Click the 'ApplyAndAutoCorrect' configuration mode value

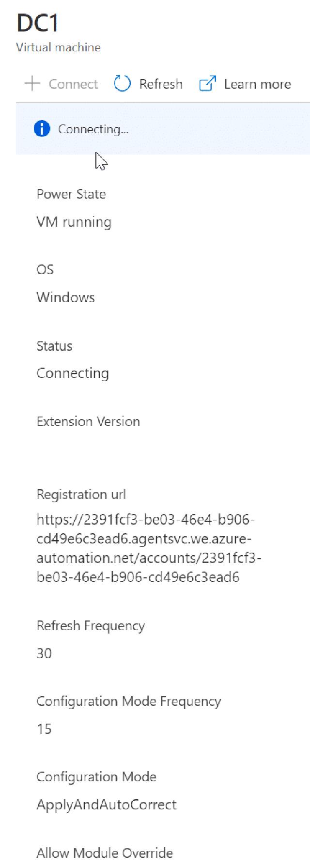(107, 805)
